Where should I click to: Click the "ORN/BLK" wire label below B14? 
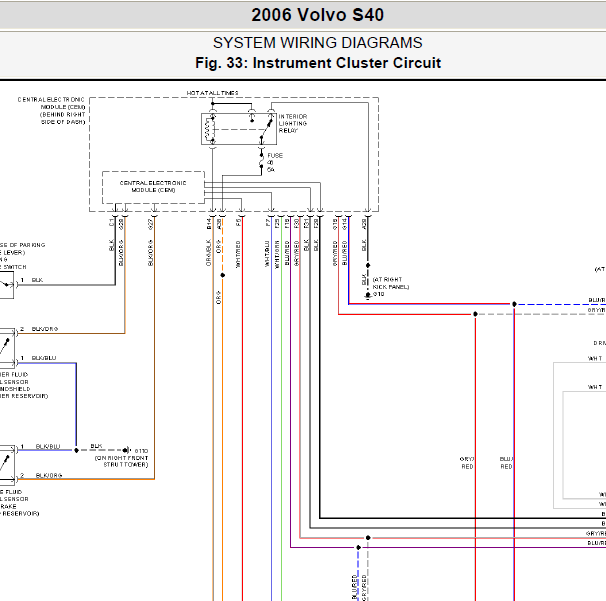click(x=209, y=253)
